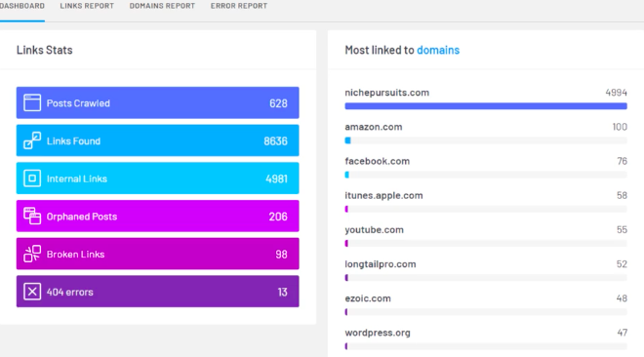The image size is (644, 357).
Task: Follow the blue domains link
Action: [438, 50]
